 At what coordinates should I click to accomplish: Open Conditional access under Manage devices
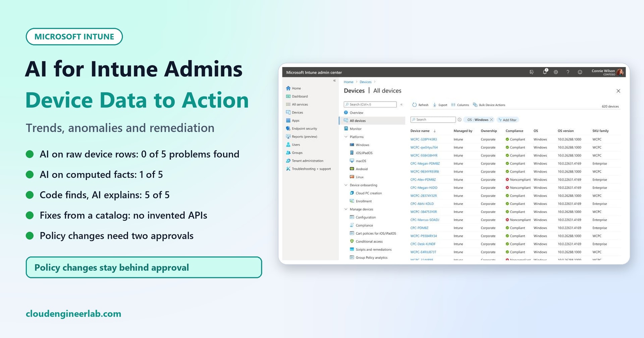point(366,241)
